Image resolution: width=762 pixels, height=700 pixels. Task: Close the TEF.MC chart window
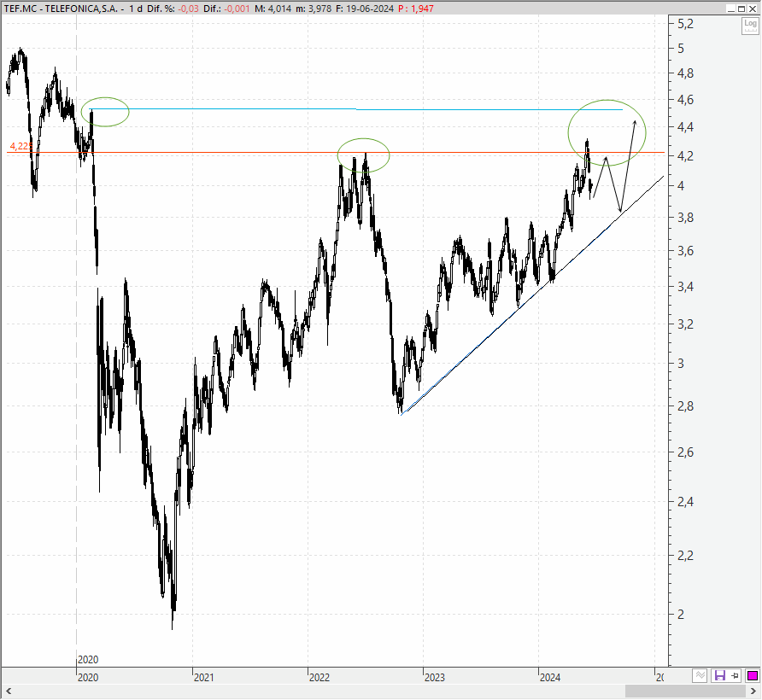[753, 9]
